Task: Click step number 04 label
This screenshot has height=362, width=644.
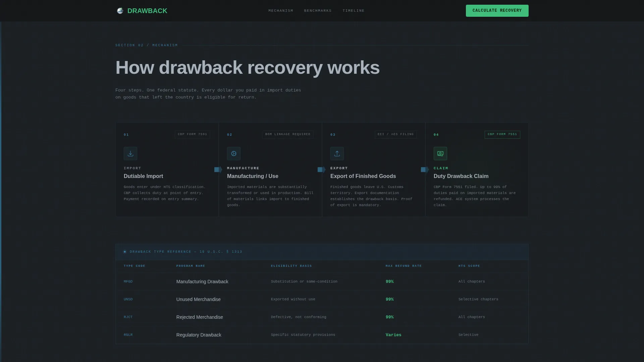Action: [436, 135]
